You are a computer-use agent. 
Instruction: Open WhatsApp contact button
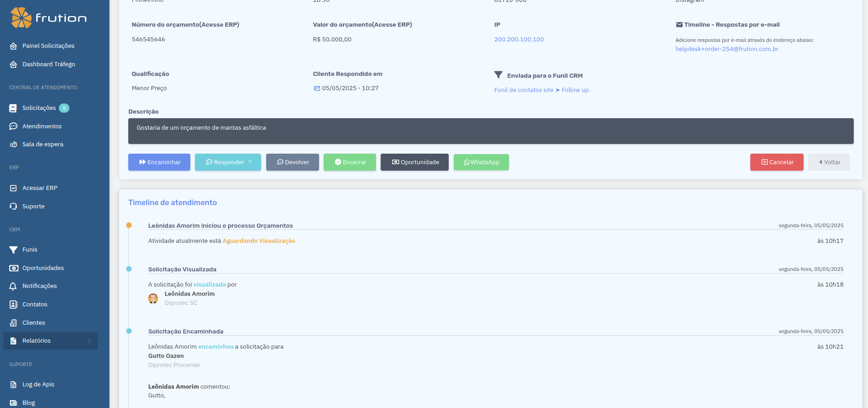[x=481, y=162]
